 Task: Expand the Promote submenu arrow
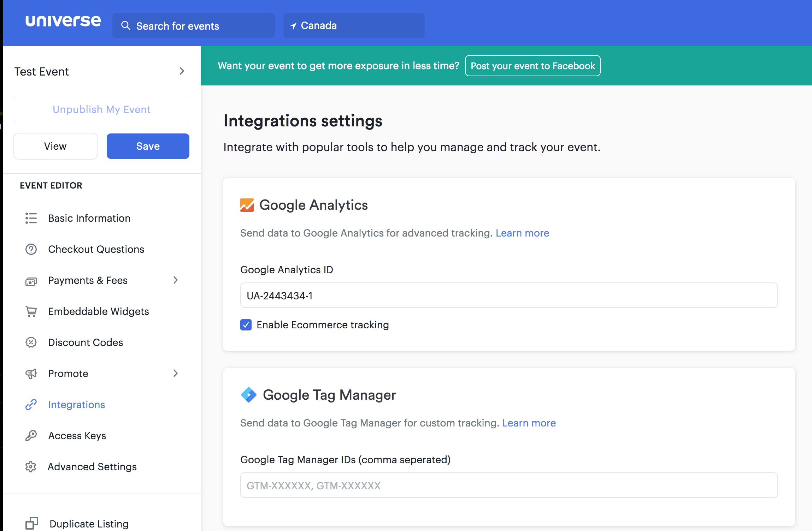[x=176, y=374]
